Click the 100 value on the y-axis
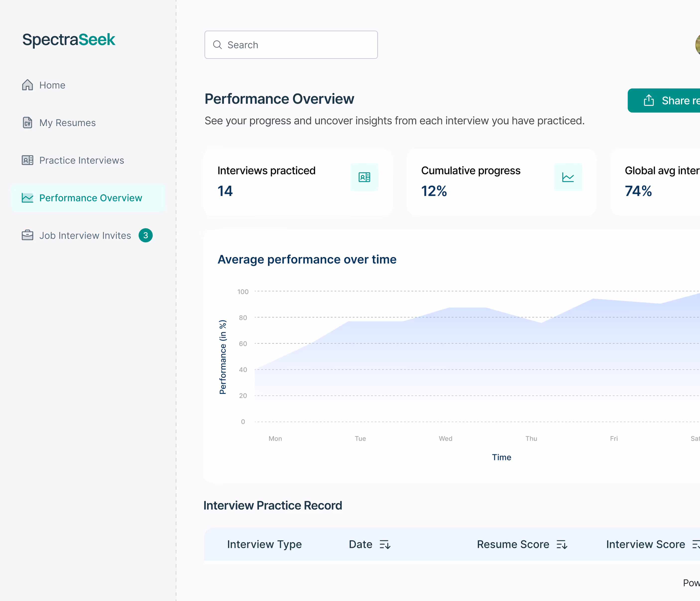700x601 pixels. [243, 292]
